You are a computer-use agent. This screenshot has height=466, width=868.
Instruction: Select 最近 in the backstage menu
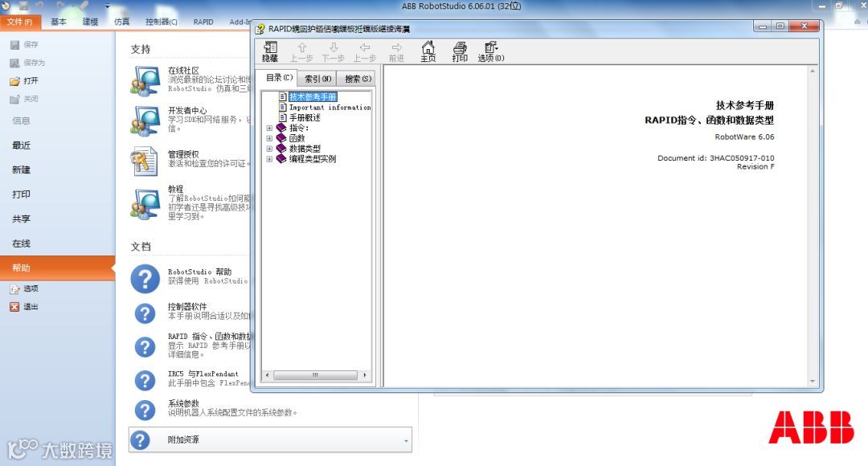point(21,145)
